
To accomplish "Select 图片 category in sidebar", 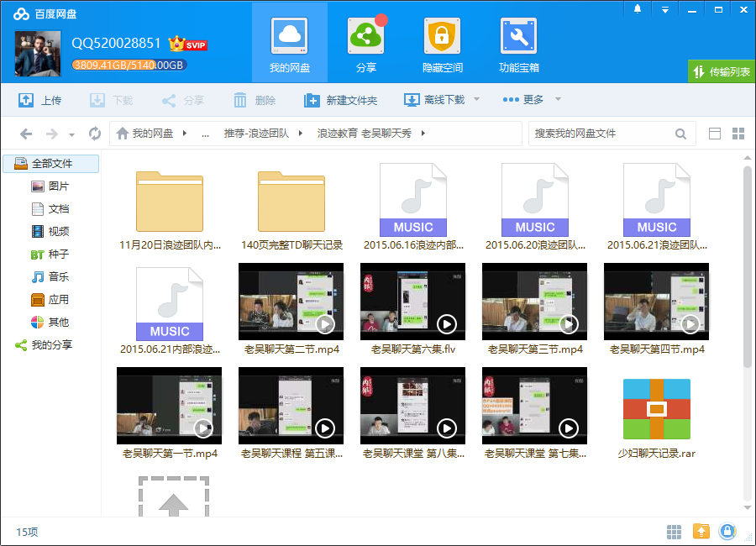I will (x=50, y=186).
